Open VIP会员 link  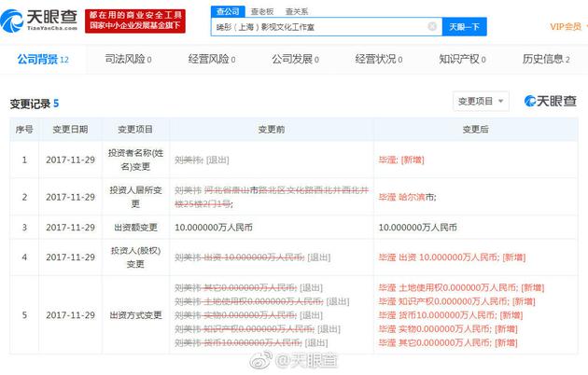566,27
